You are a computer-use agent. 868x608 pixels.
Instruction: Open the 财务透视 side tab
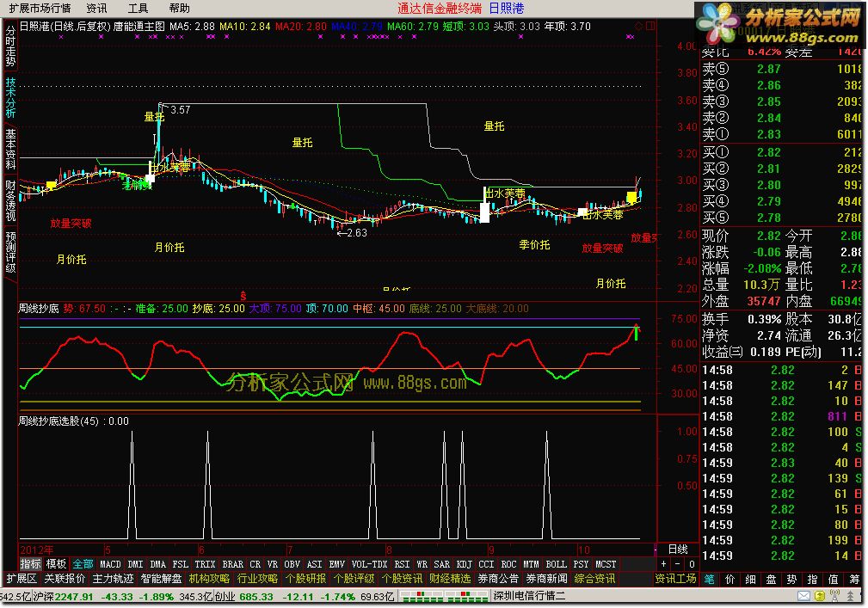point(10,200)
